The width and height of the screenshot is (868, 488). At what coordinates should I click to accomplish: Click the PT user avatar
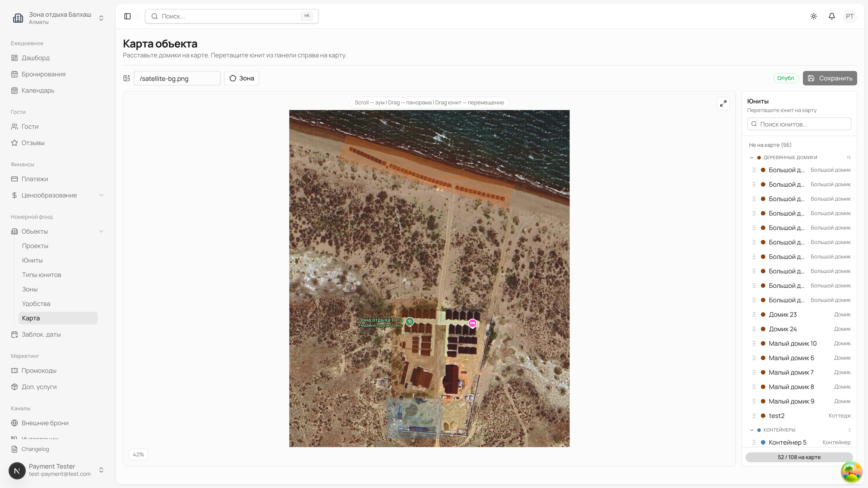(849, 16)
